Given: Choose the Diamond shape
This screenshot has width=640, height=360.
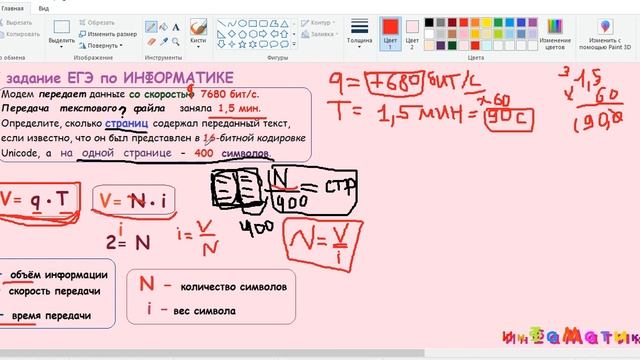Looking at the screenshot, I should (x=232, y=34).
